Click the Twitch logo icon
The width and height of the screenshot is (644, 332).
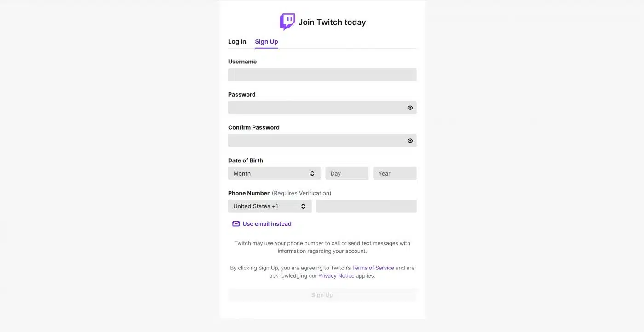click(287, 21)
